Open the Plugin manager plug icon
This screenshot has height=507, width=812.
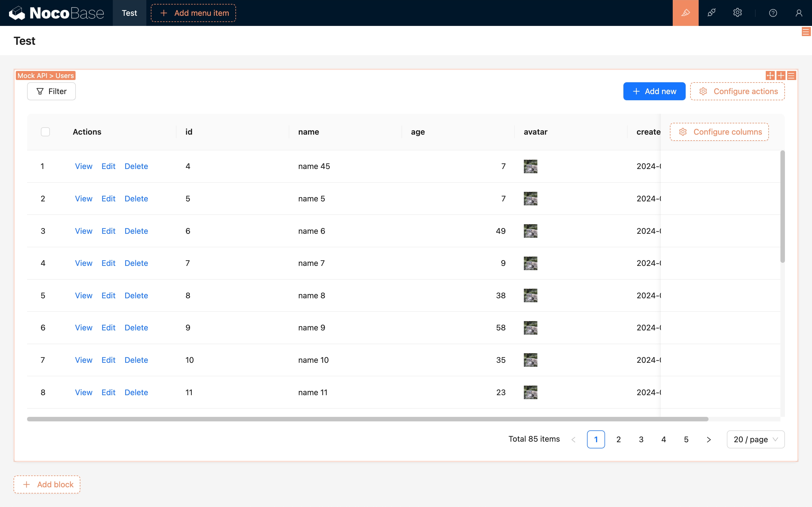(x=711, y=13)
